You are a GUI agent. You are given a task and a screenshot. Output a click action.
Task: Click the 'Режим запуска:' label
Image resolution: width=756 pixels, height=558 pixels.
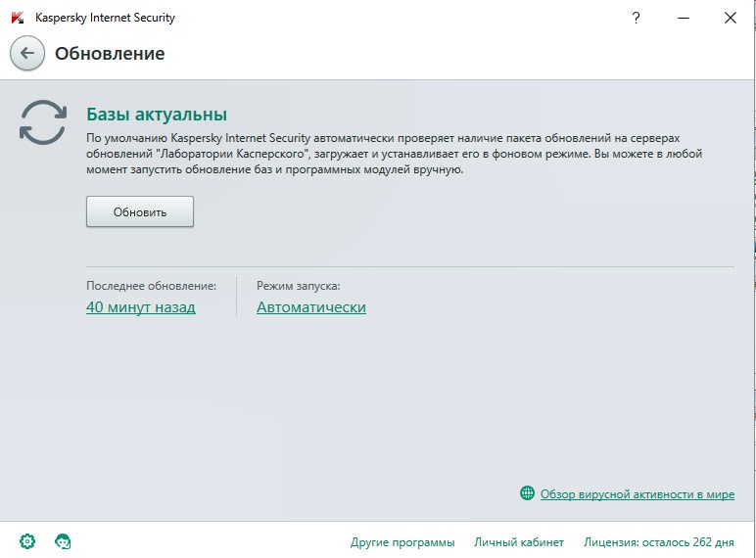coord(299,286)
